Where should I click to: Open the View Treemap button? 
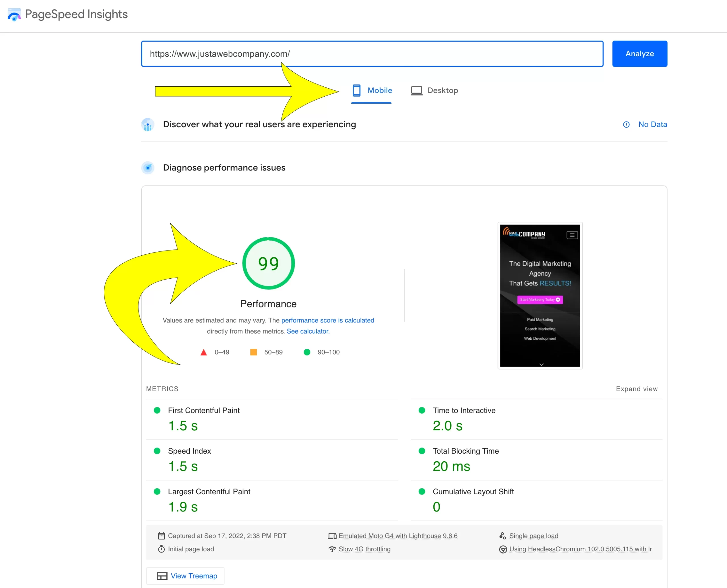185,576
